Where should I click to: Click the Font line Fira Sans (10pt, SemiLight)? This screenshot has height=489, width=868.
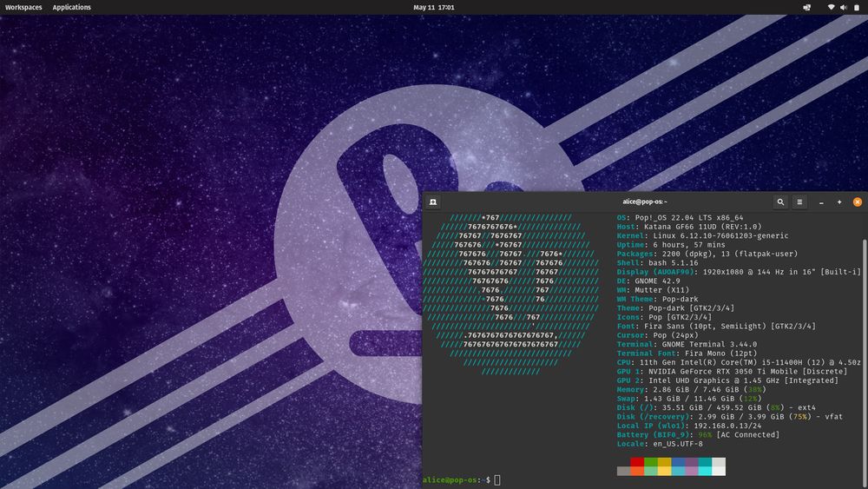coord(716,327)
